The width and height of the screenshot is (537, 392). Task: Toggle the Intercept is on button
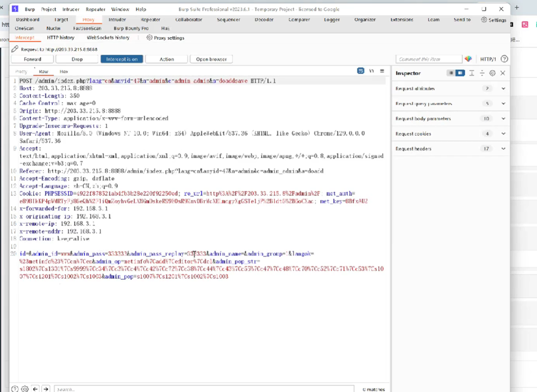(x=122, y=59)
